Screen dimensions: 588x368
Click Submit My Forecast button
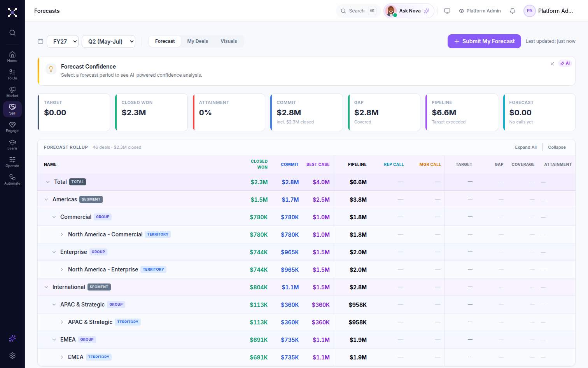tap(484, 41)
